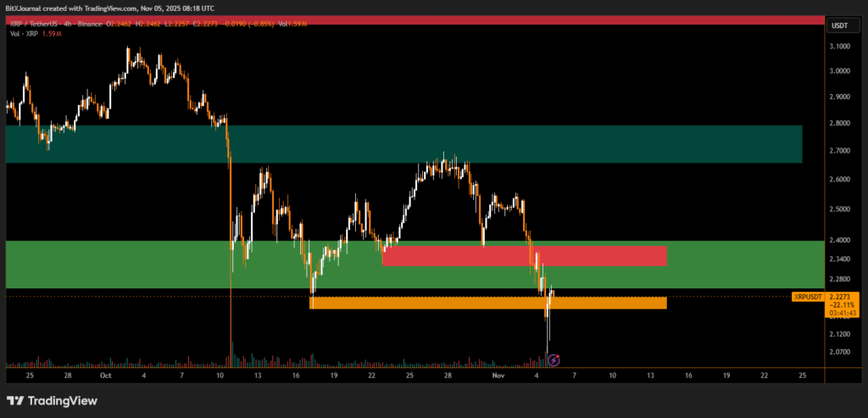Select the dark teal resistance zone

403,144
